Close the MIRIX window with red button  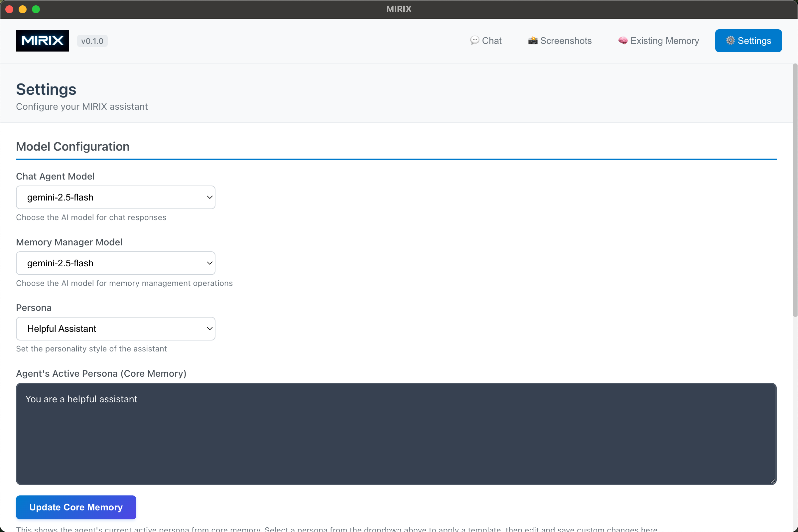tap(10, 9)
